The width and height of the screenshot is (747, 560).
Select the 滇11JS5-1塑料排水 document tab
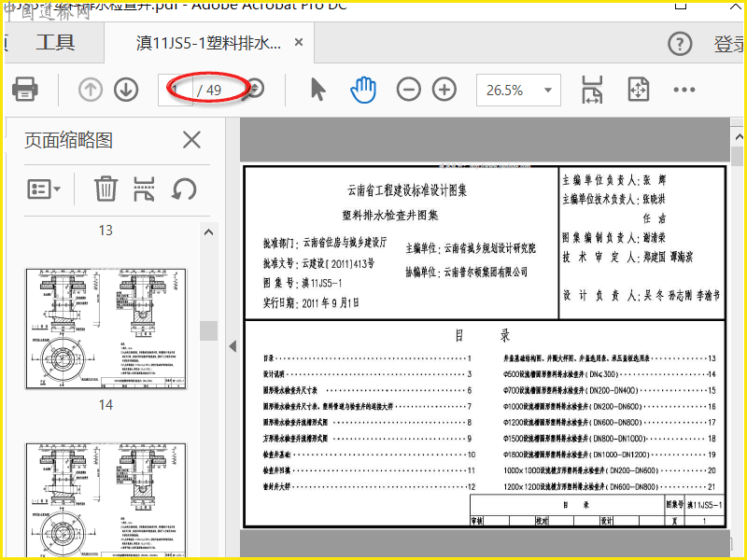pos(208,43)
